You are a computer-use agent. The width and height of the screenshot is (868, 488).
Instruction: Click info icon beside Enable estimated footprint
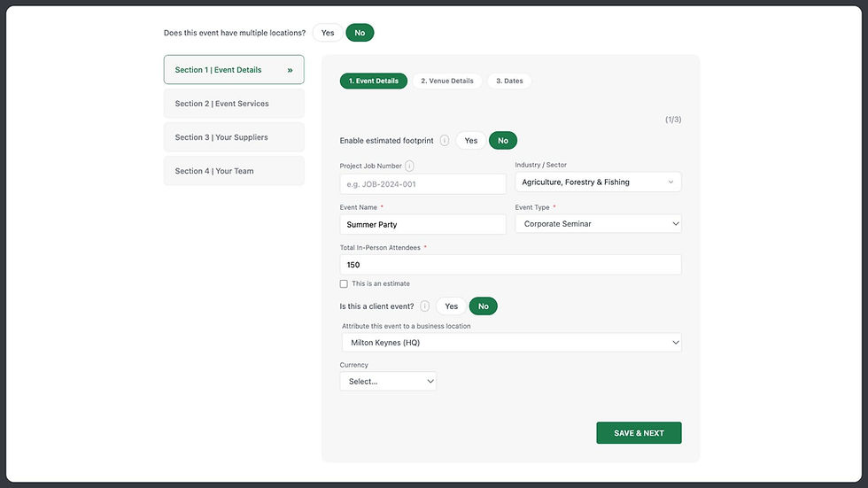(445, 141)
